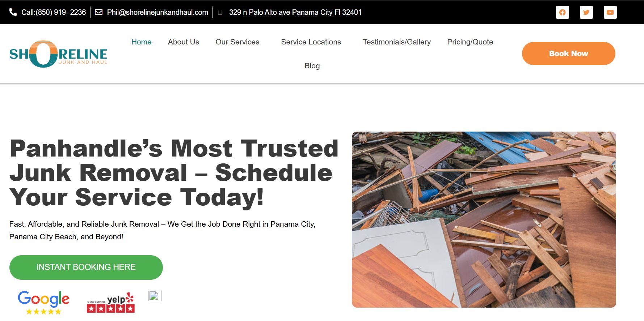The width and height of the screenshot is (644, 321).
Task: Expand the Service Locations menu
Action: pyautogui.click(x=311, y=42)
